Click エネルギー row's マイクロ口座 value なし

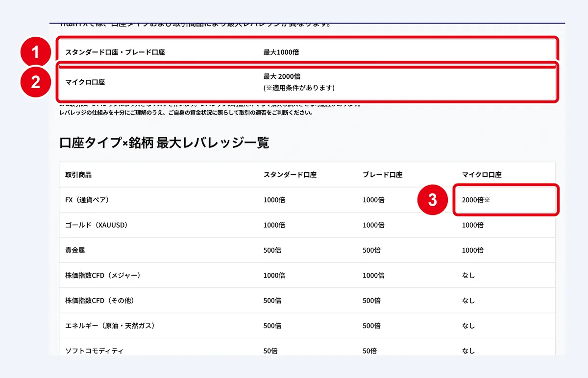click(x=468, y=326)
